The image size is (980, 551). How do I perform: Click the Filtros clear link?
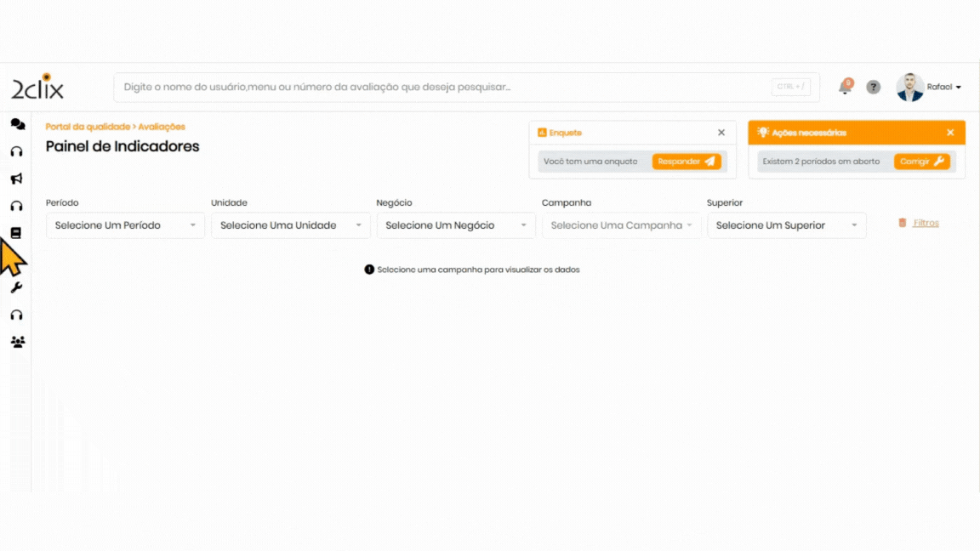pos(925,223)
